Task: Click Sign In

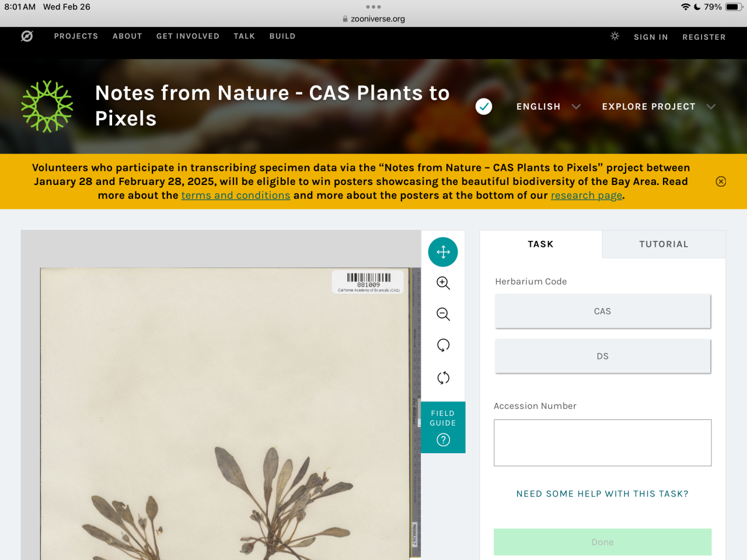Action: (651, 37)
